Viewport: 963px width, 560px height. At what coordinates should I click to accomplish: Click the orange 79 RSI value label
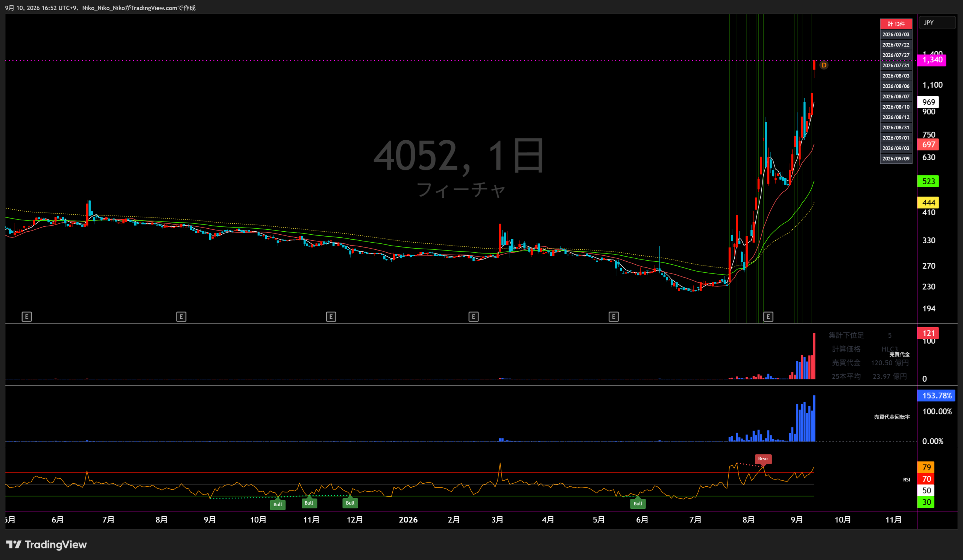(925, 467)
